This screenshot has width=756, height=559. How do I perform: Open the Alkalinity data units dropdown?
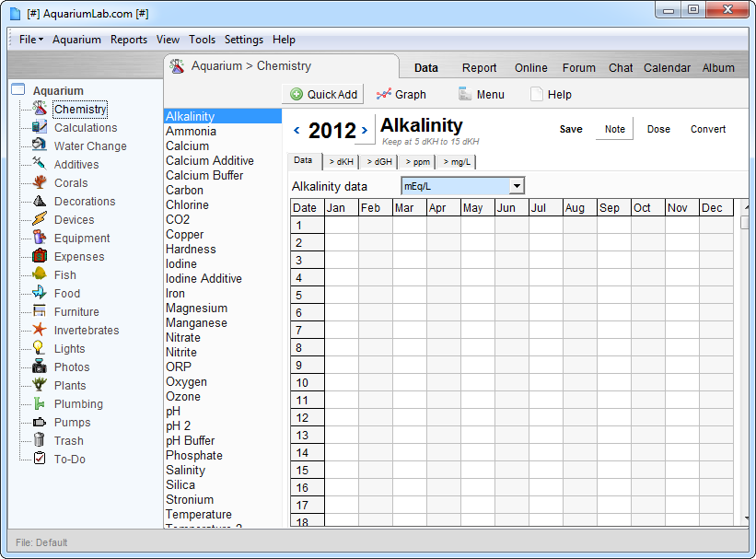(517, 186)
